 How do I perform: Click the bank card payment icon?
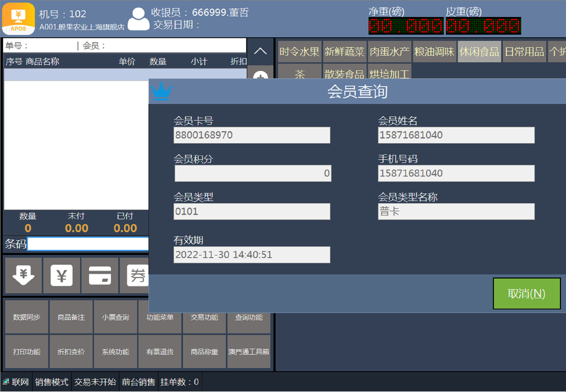click(100, 275)
